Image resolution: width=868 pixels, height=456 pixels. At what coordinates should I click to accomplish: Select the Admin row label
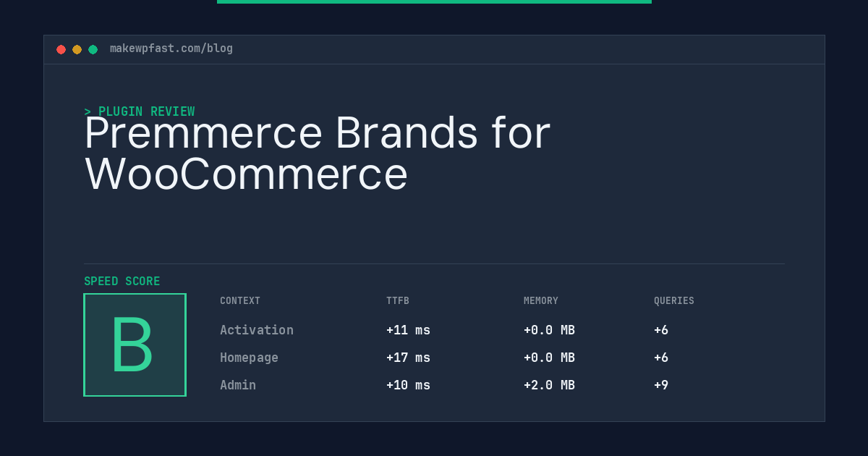point(238,385)
